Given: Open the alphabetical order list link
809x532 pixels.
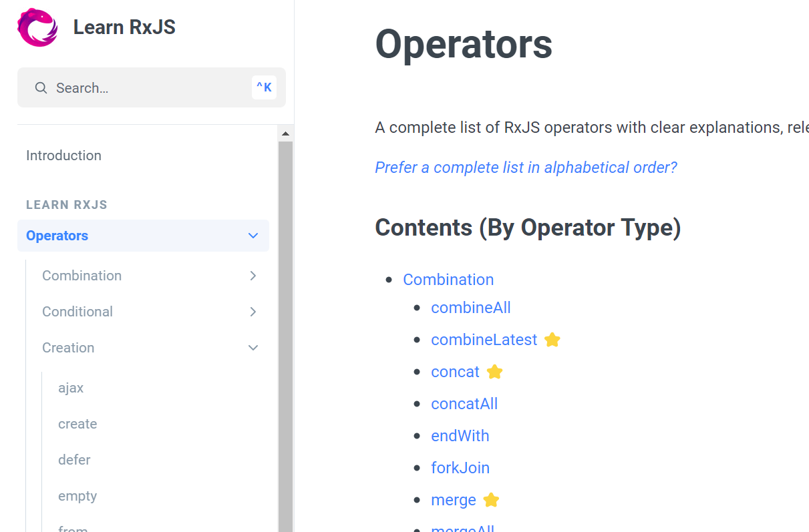Looking at the screenshot, I should [x=526, y=167].
